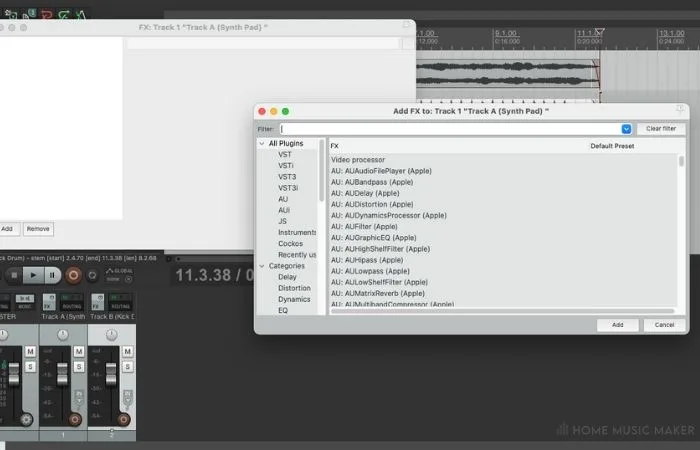
Task: Collapse the Categories tree node
Action: (262, 266)
